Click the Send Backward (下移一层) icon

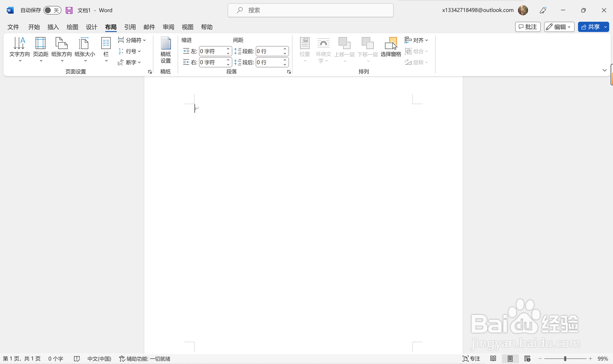point(368,43)
